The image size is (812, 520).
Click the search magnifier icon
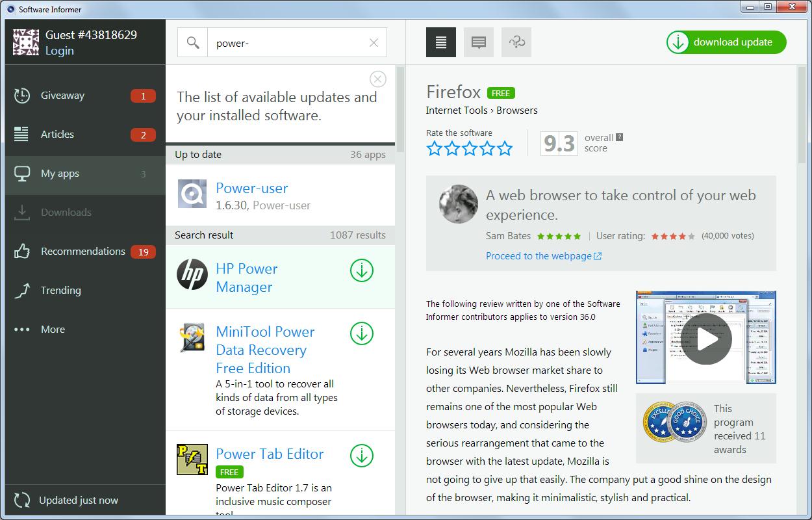[193, 42]
